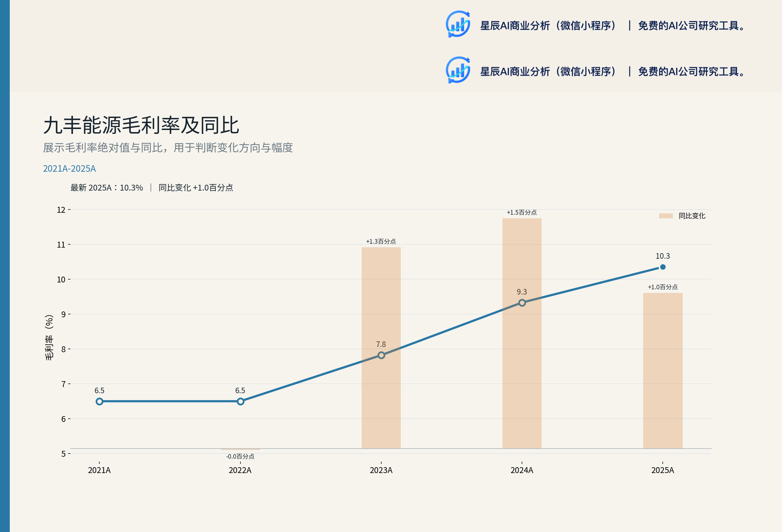This screenshot has height=532, width=782.
Task: Click the 2024A data point marker at 9.3
Action: point(522,303)
